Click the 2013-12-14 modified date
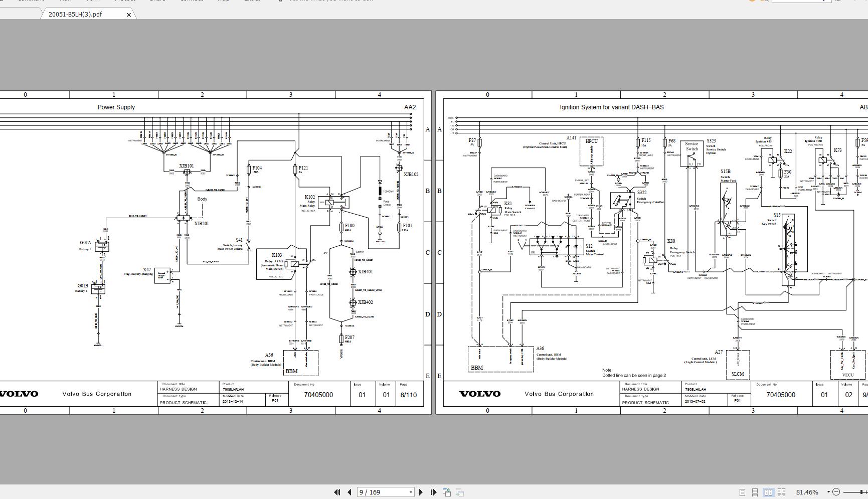Viewport: 868px width, 499px height. point(233,401)
